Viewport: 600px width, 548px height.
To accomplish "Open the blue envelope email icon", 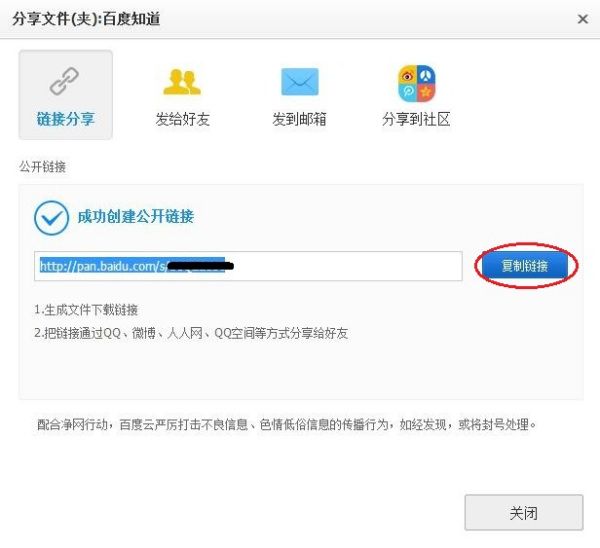I will [300, 82].
